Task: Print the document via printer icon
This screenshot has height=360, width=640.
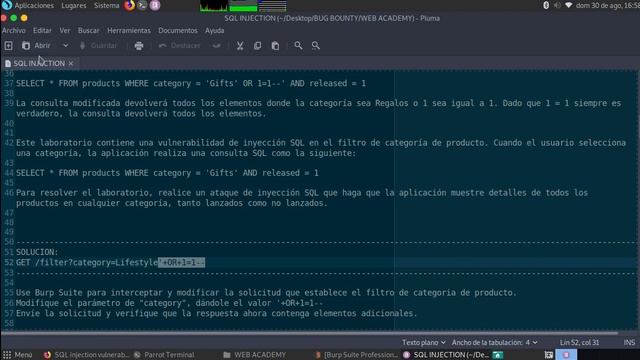Action: point(139,46)
